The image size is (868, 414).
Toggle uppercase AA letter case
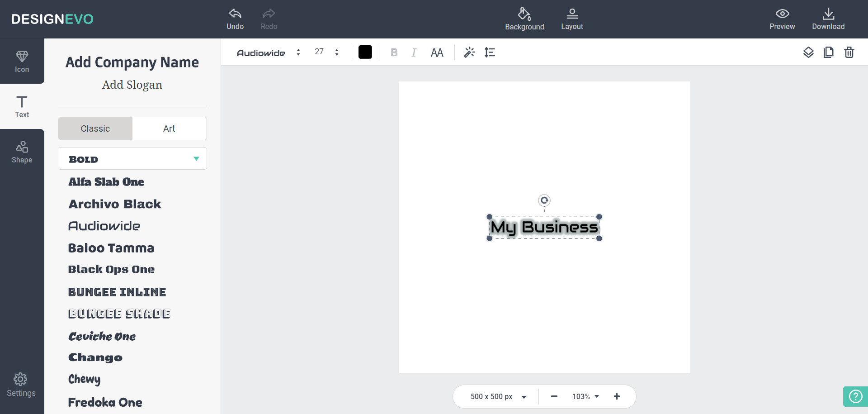point(437,52)
